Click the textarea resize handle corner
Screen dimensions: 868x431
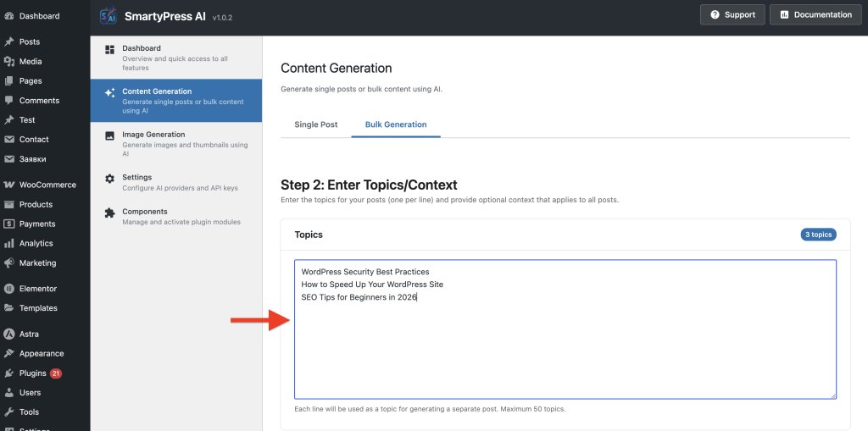(x=832, y=395)
